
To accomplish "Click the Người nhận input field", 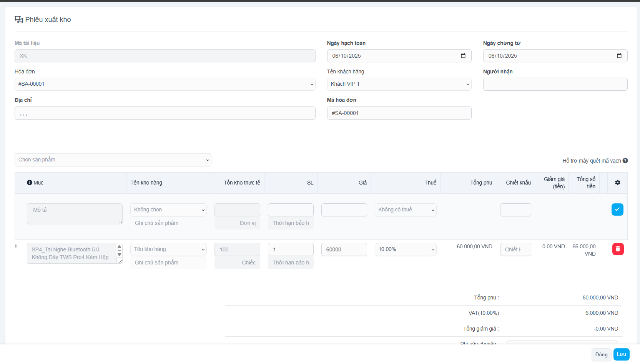I will click(555, 84).
